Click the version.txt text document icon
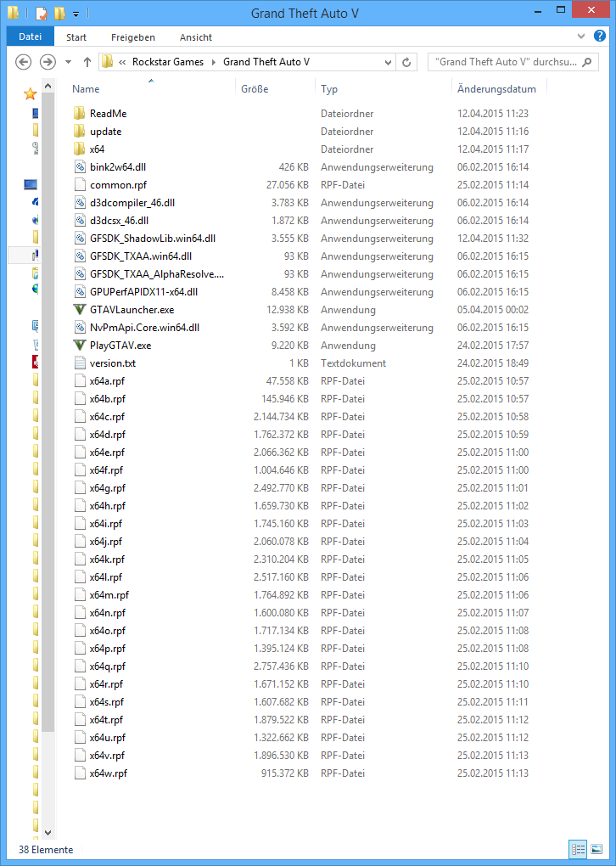616x866 pixels. pos(80,363)
